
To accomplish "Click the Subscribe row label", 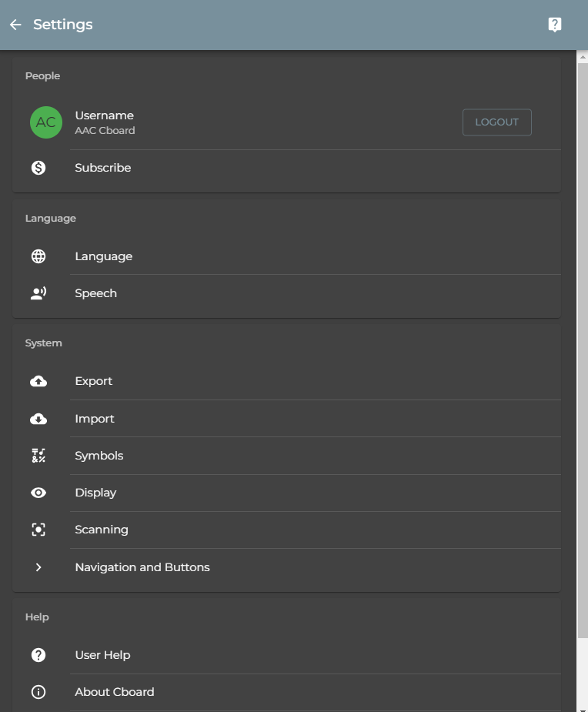I will 102,167.
